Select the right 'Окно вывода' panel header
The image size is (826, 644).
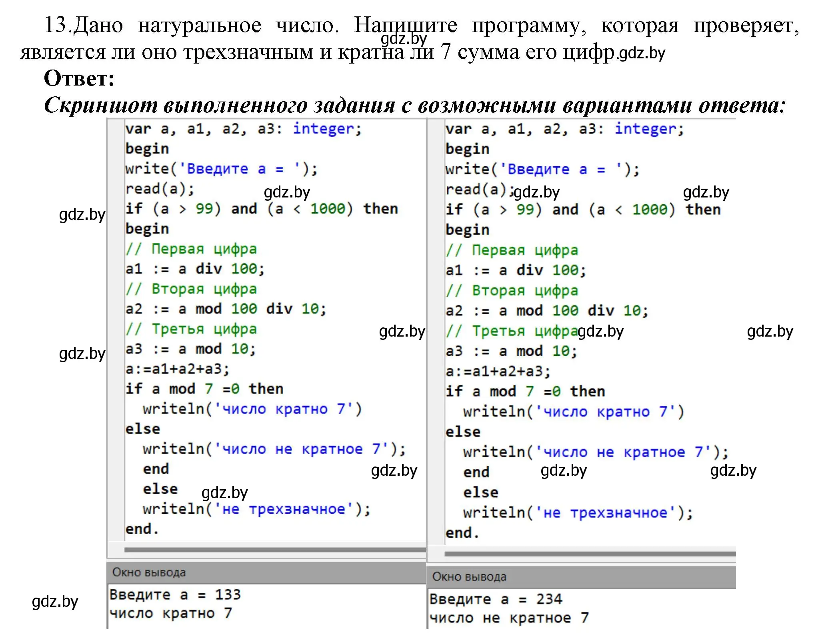(x=582, y=577)
